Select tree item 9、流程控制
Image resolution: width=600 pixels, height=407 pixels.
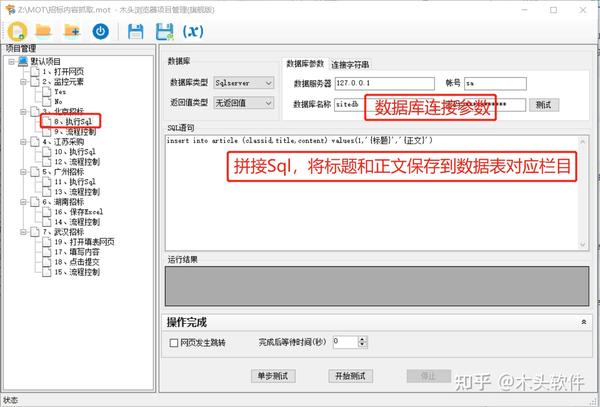click(75, 132)
